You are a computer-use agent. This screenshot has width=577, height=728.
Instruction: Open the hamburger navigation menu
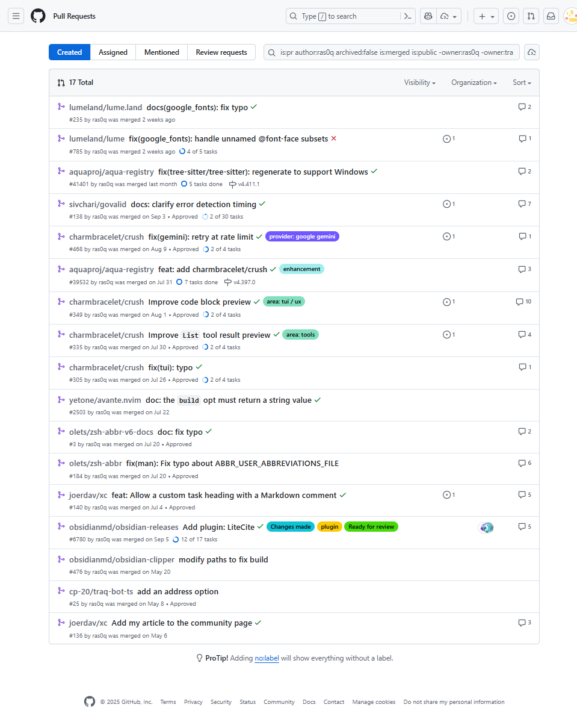16,16
